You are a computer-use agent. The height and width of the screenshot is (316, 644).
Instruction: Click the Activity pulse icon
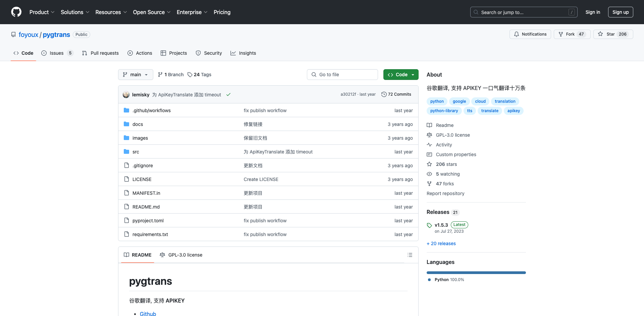point(429,145)
